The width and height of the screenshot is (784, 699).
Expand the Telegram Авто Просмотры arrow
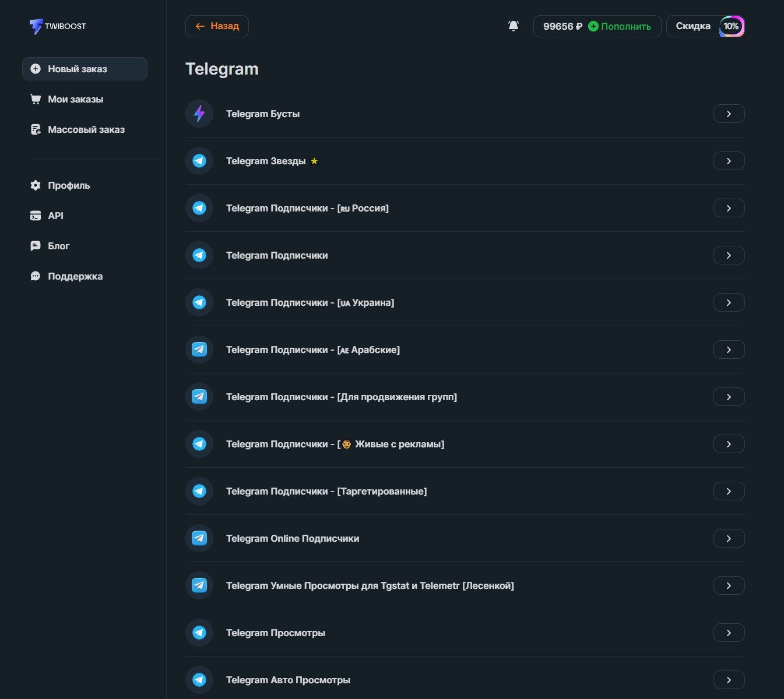pyautogui.click(x=729, y=680)
